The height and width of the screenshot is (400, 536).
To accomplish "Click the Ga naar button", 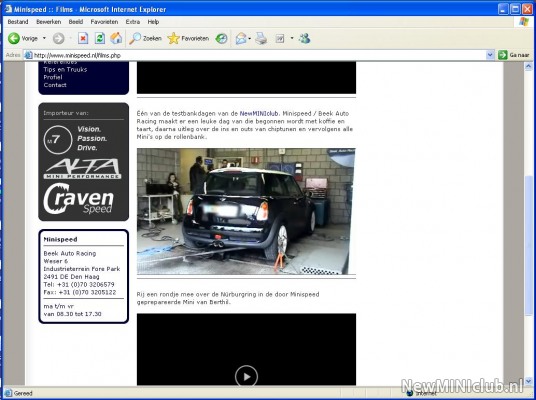I will [514, 55].
